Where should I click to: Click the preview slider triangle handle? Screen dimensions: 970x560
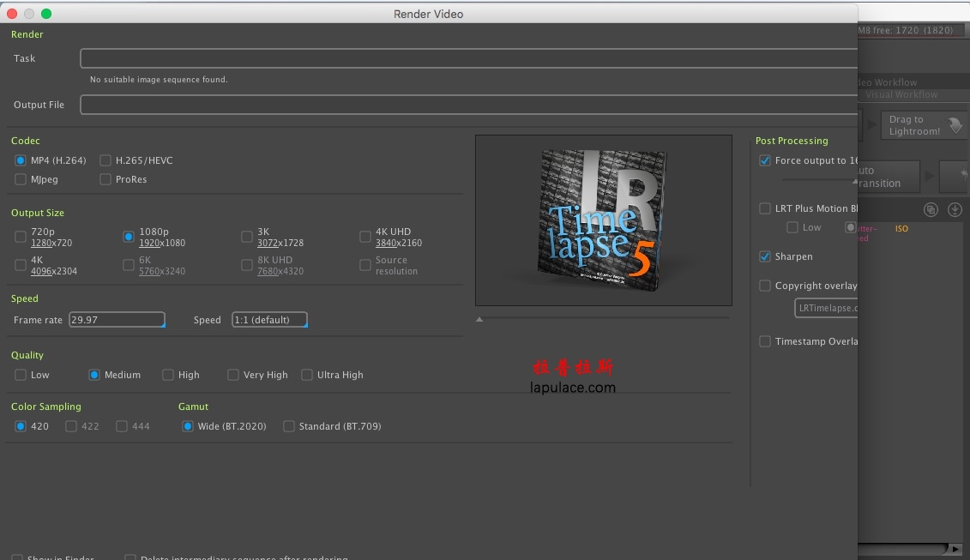pos(479,319)
